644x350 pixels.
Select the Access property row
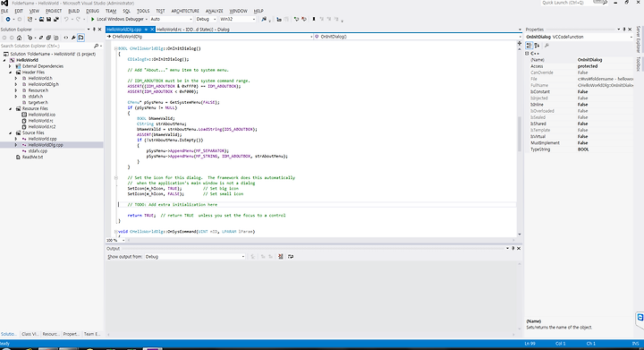579,66
